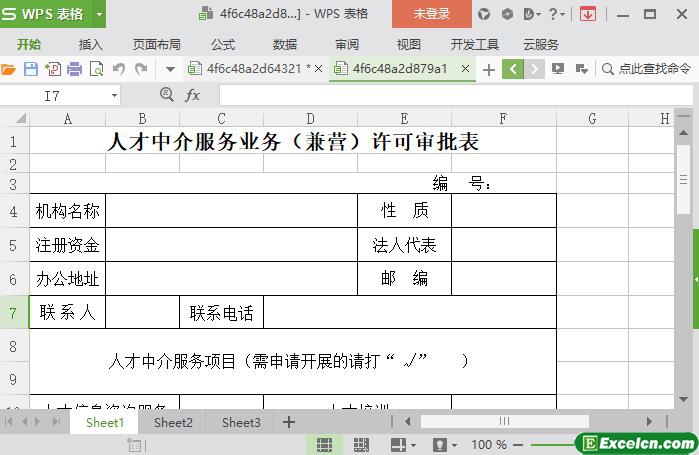Expand the Name Box dropdown showing I7
Image resolution: width=699 pixels, height=455 pixels.
115,95
